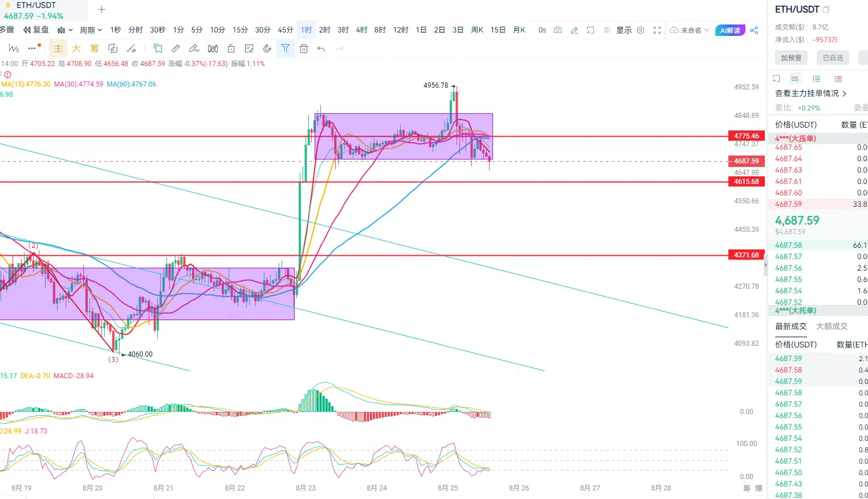Switch to the 大额成交 tab
The height and width of the screenshot is (499, 868).
coord(832,326)
